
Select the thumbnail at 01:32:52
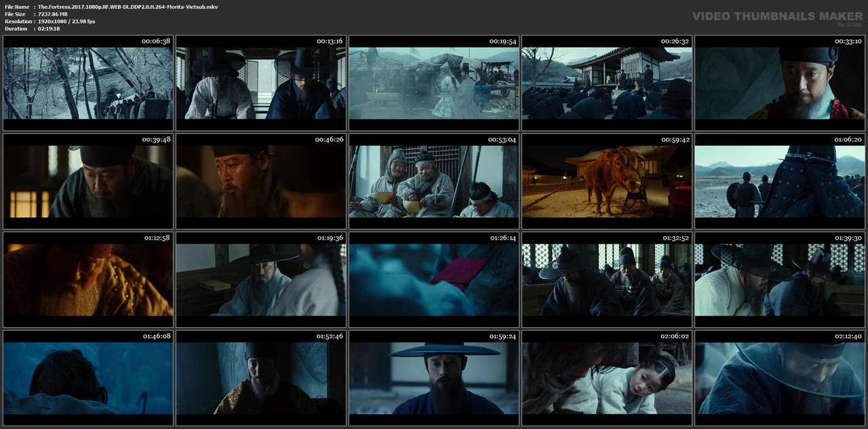(607, 280)
